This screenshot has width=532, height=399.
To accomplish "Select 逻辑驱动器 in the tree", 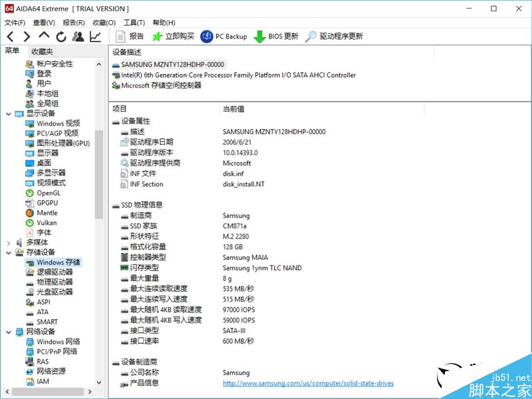I will point(49,272).
